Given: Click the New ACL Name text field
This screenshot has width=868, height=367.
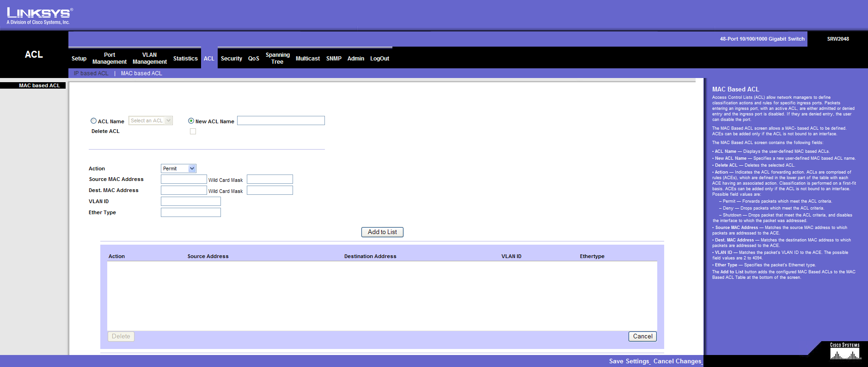Looking at the screenshot, I should click(x=281, y=121).
